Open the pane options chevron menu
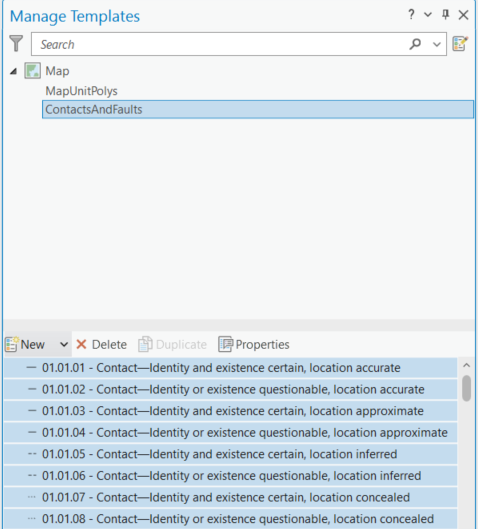 [x=428, y=15]
